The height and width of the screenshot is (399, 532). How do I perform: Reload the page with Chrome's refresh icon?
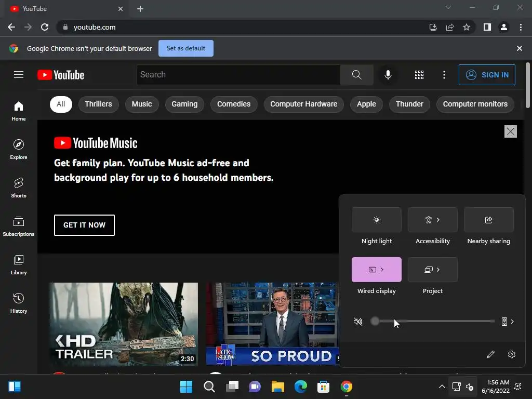45,27
